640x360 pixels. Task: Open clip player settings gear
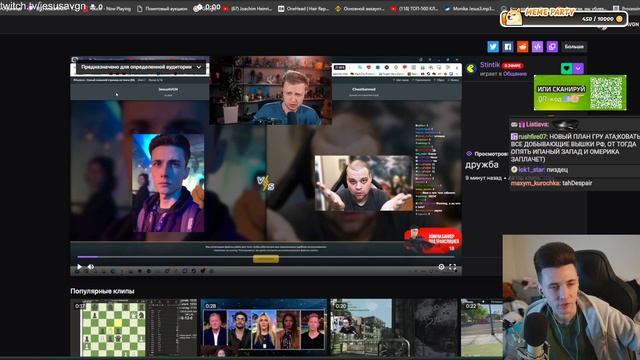pyautogui.click(x=441, y=267)
